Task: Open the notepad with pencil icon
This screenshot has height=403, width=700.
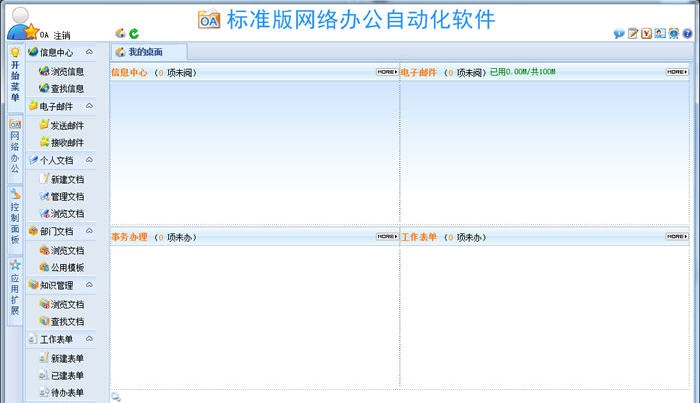Action: 633,33
